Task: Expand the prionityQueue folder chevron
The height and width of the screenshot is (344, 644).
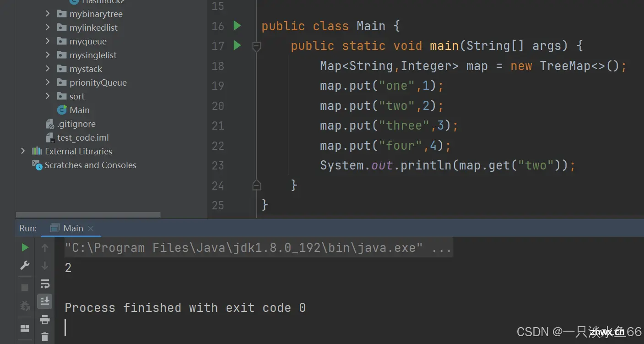Action: [x=48, y=82]
